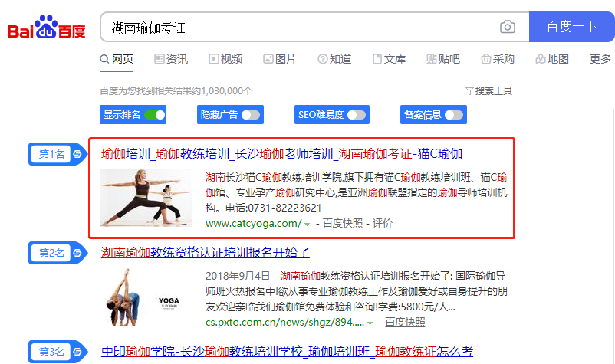Switch to the 资讯 tab
615x364 pixels.
171,59
